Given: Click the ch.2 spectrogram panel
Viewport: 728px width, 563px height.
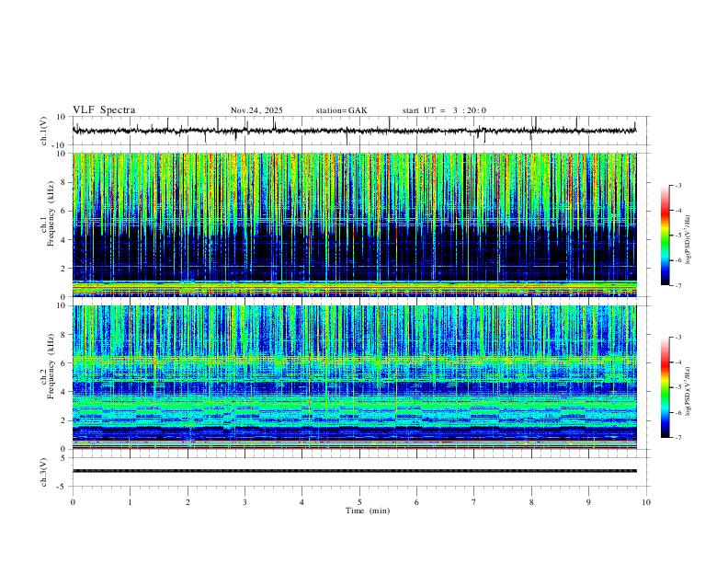Looking at the screenshot, I should (355, 377).
